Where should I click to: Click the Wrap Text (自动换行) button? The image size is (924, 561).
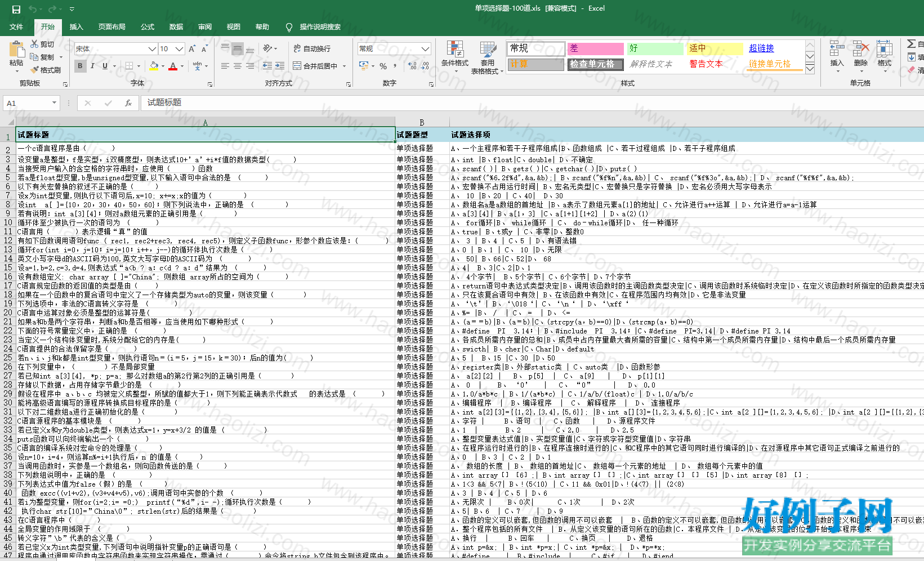point(312,48)
